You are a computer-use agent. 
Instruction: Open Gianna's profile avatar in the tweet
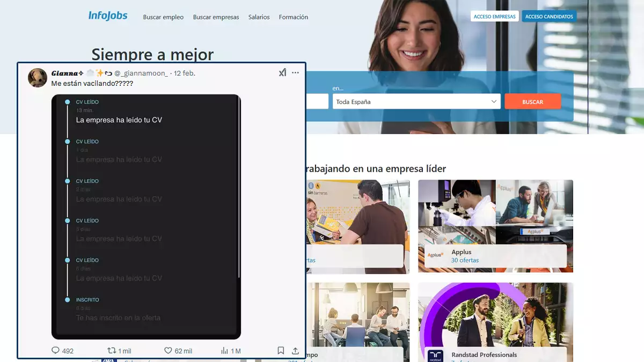(38, 78)
